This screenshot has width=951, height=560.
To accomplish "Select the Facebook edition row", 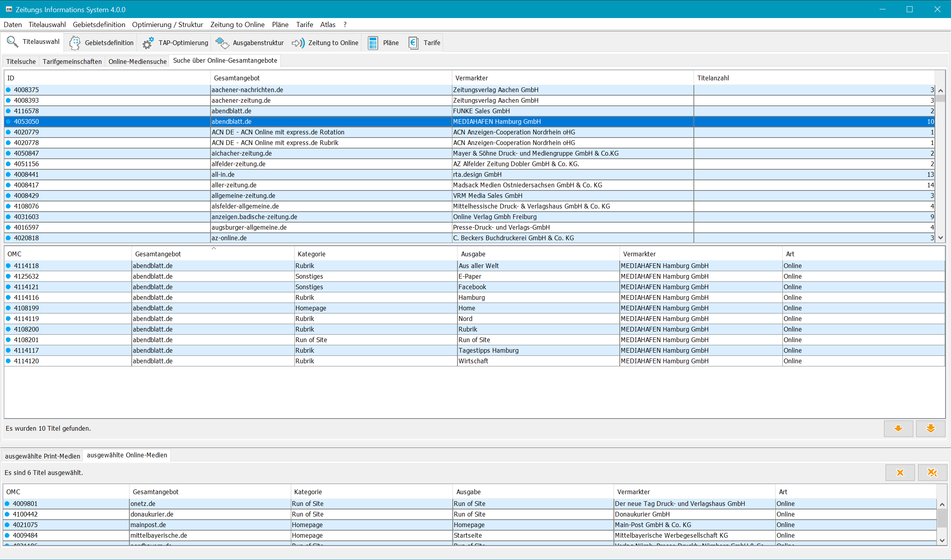I will point(474,287).
